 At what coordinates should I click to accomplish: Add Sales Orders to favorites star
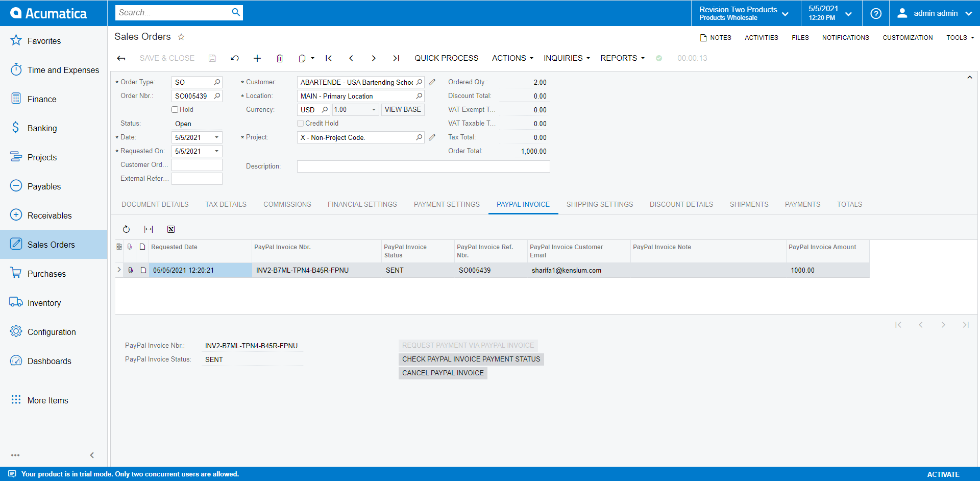[x=181, y=37]
